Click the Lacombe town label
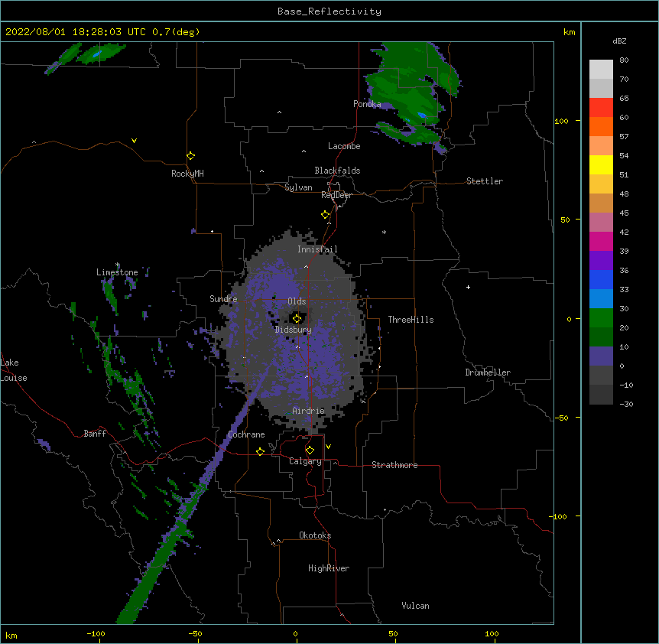Viewport: 659px width, 644px height. pos(344,146)
